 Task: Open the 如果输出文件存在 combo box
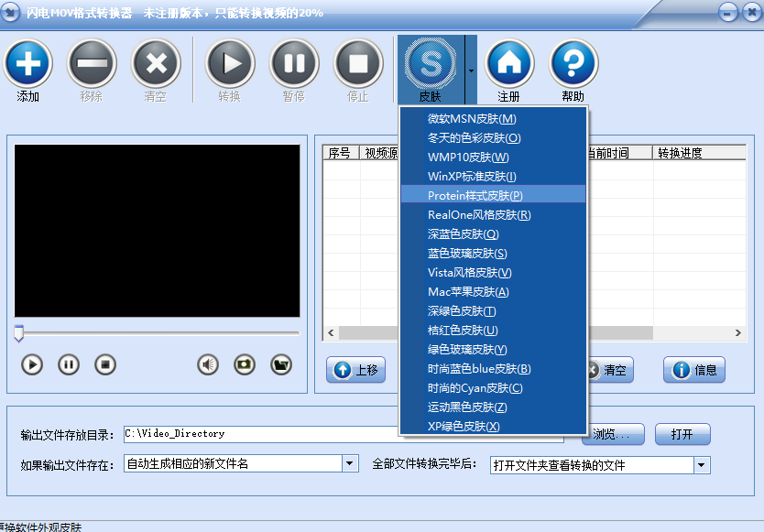(350, 463)
